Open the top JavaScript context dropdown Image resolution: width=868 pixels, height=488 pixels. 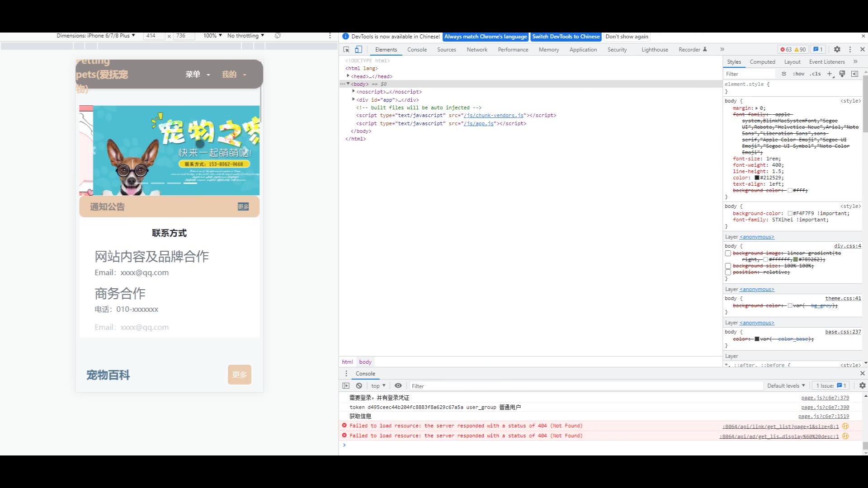[x=378, y=386]
